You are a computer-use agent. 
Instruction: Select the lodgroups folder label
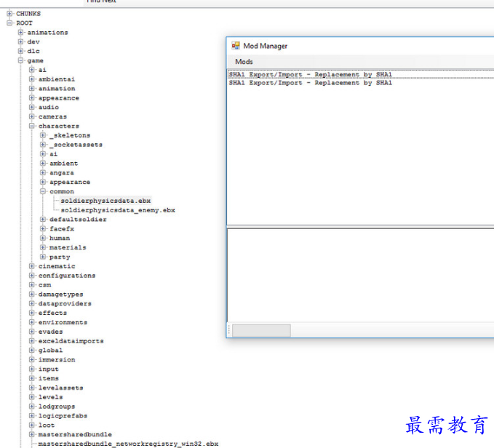[57, 407]
